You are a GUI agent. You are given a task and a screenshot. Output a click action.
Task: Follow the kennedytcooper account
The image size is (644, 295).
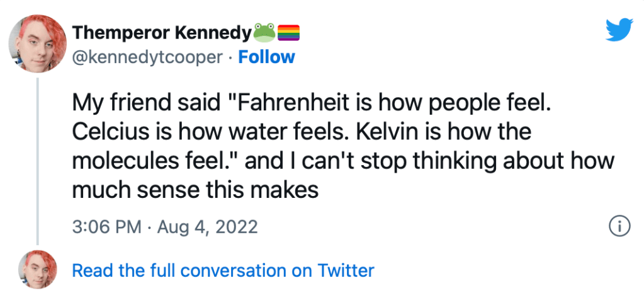(x=267, y=57)
